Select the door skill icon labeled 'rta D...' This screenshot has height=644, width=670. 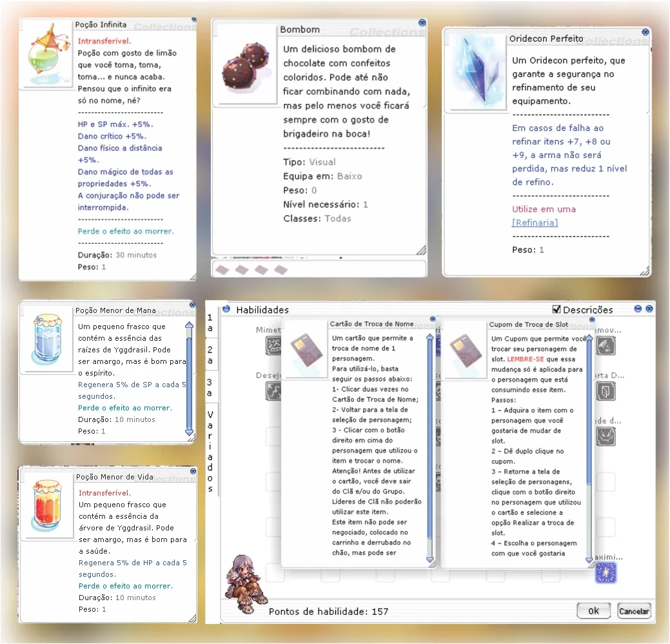tap(606, 391)
